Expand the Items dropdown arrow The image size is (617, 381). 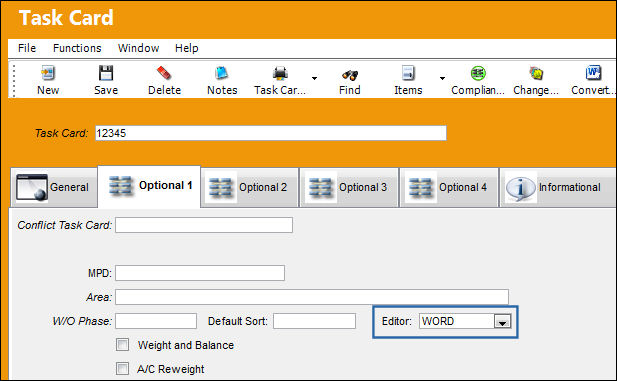click(x=442, y=78)
